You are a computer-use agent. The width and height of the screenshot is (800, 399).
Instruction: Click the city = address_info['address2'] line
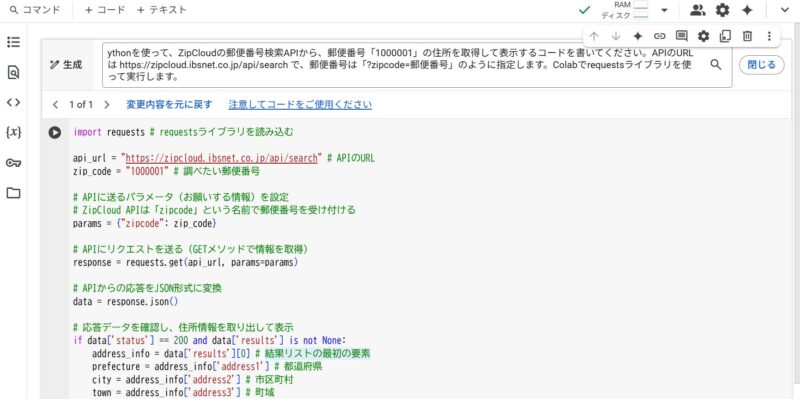193,380
